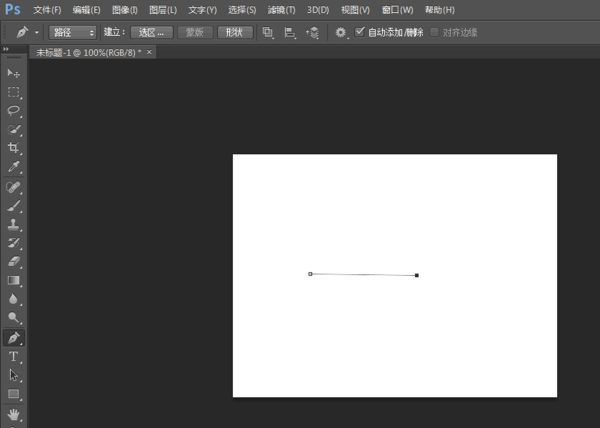Open the 帮助(H) menu

click(440, 10)
